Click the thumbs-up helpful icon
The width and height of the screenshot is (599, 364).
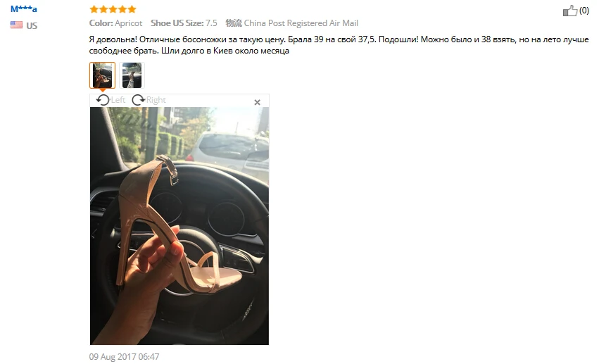tap(569, 11)
